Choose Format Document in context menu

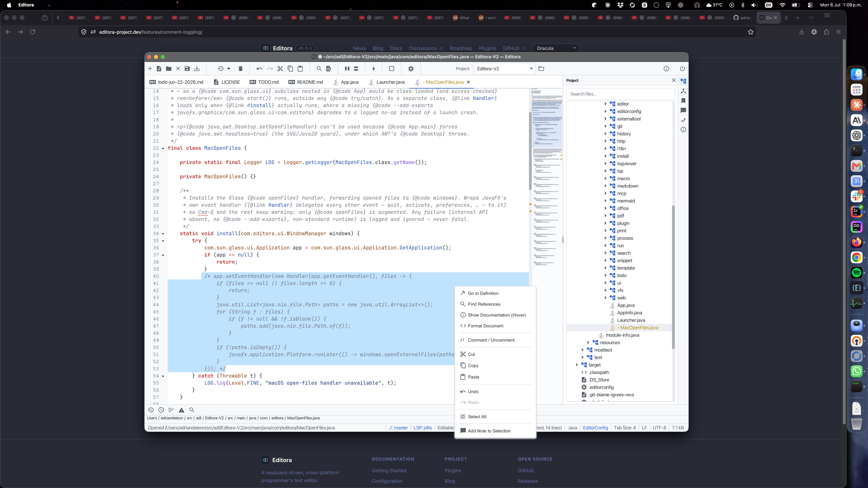(495, 326)
